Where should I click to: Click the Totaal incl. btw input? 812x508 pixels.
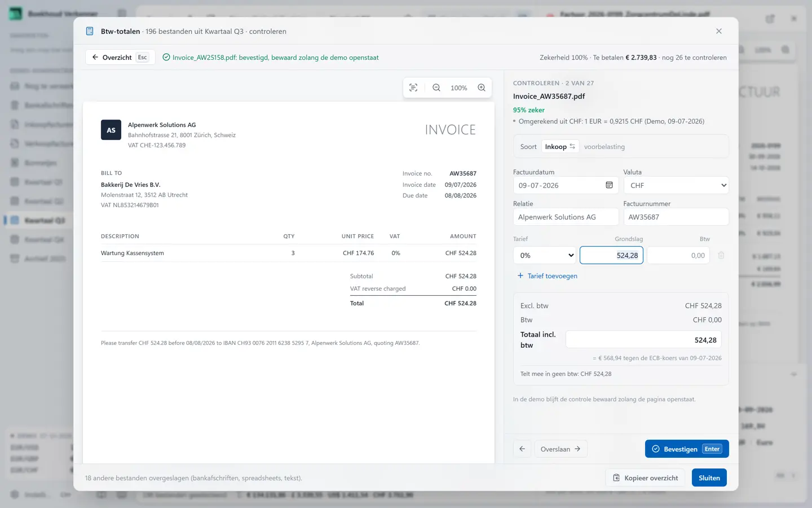(x=643, y=340)
